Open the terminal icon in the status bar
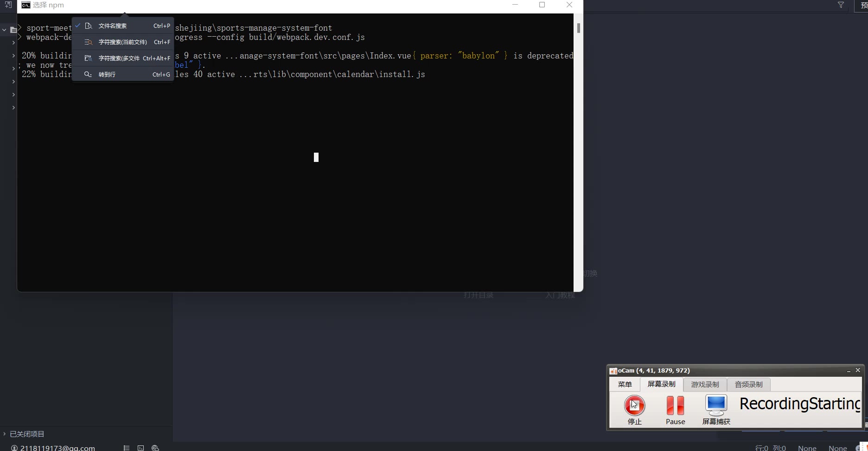The image size is (868, 451). (140, 448)
